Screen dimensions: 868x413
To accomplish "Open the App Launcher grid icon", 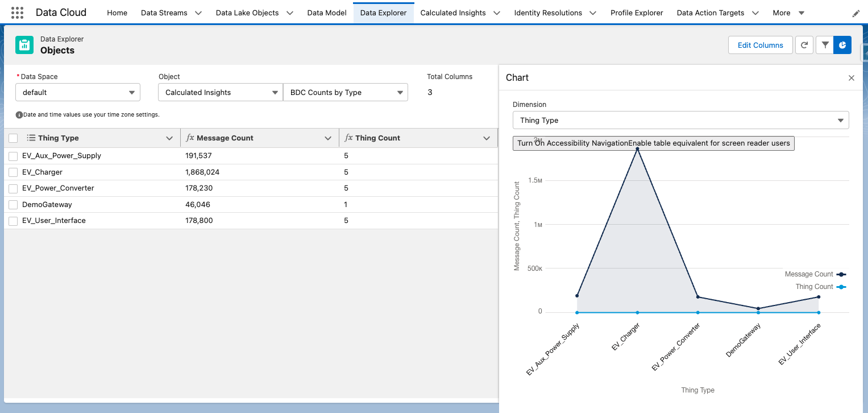I will click(x=17, y=13).
